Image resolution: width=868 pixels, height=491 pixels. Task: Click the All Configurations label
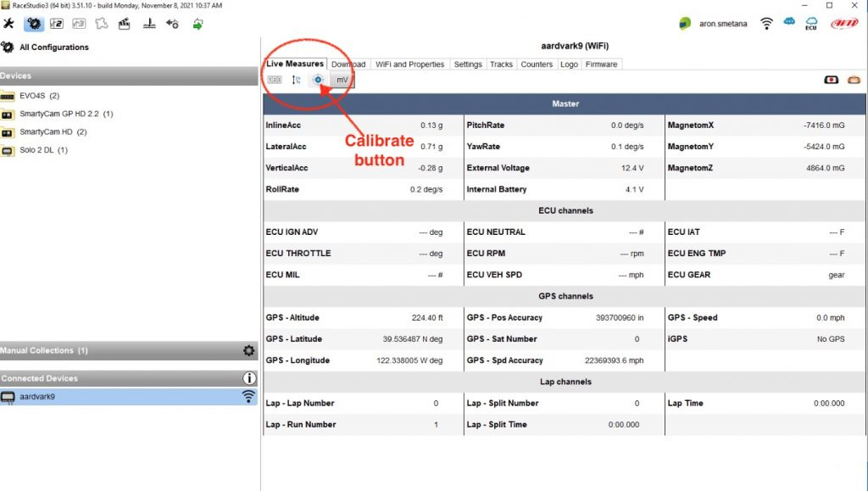(x=54, y=47)
